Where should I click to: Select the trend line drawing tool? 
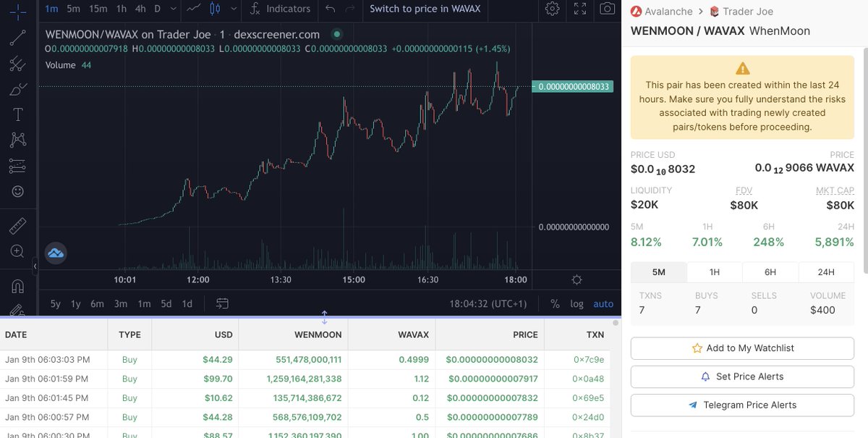point(18,39)
